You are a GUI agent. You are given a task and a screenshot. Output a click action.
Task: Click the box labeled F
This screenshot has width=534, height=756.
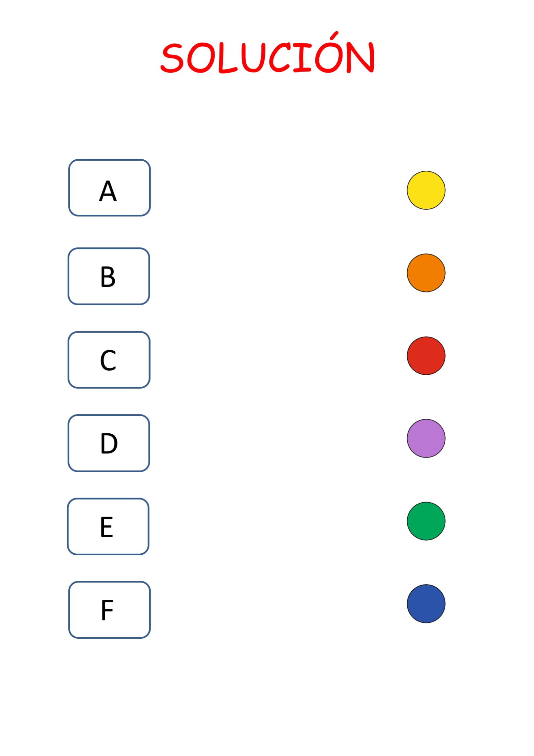pos(109,610)
